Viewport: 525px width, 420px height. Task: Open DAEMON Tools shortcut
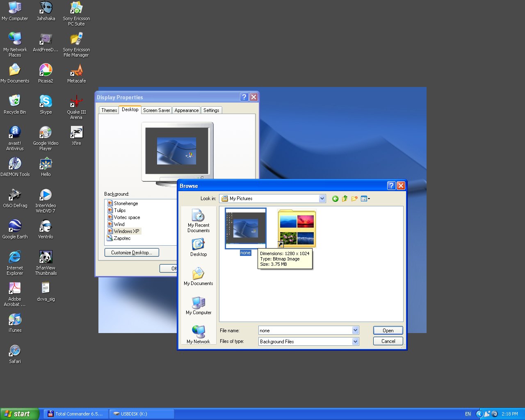pyautogui.click(x=15, y=167)
